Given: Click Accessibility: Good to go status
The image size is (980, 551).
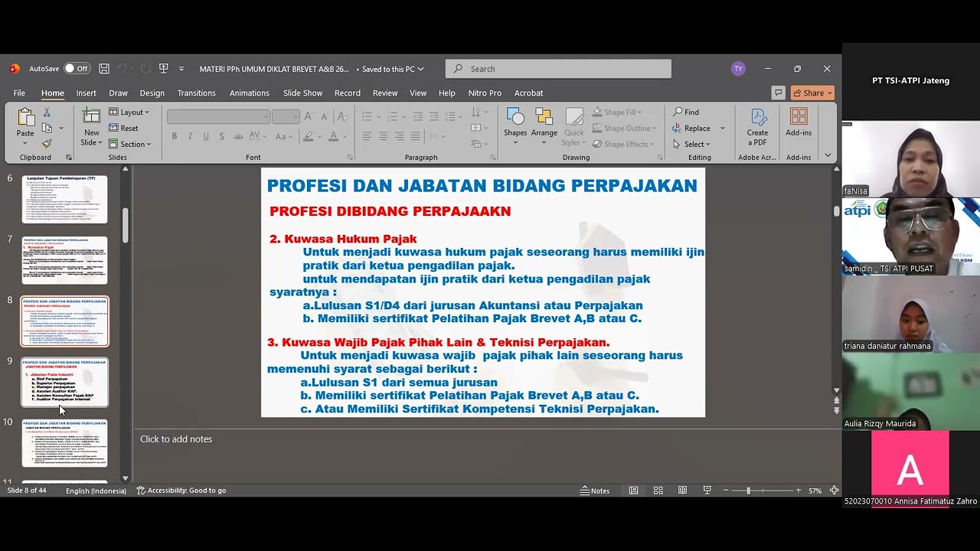Looking at the screenshot, I should 181,491.
